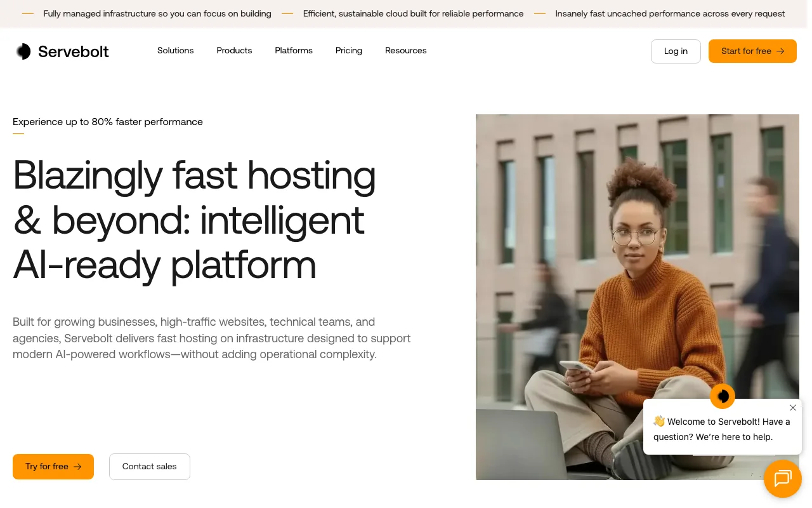The image size is (812, 508).
Task: Click the "Blazingly fast hosting" headline
Action: [x=195, y=220]
